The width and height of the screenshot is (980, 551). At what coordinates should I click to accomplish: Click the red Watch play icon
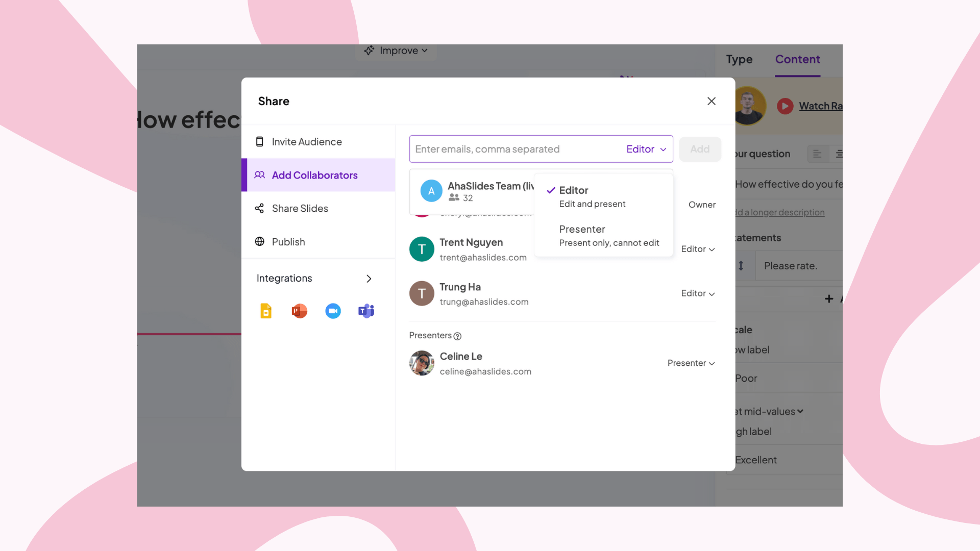[x=785, y=106]
